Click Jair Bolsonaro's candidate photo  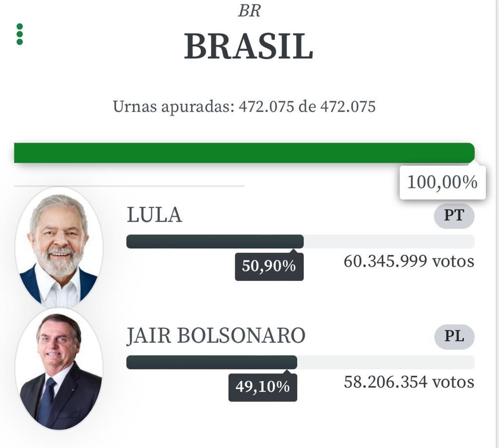[x=59, y=369]
